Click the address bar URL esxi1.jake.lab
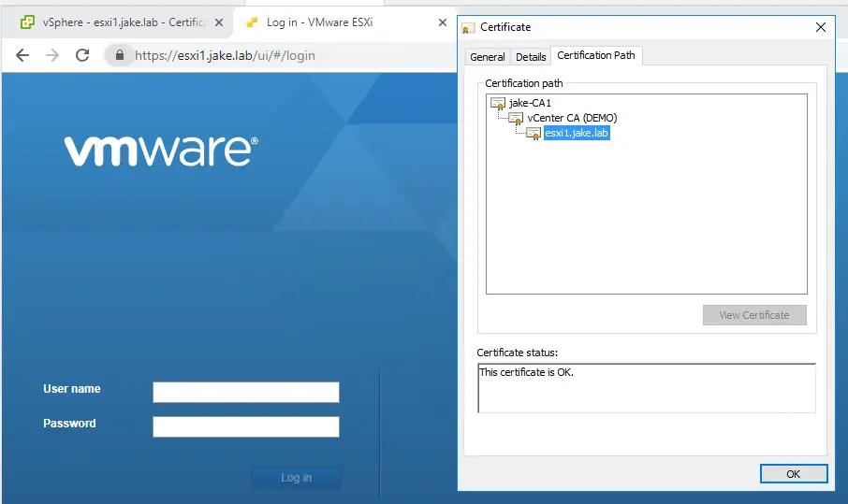This screenshot has height=504, width=848. tap(225, 55)
